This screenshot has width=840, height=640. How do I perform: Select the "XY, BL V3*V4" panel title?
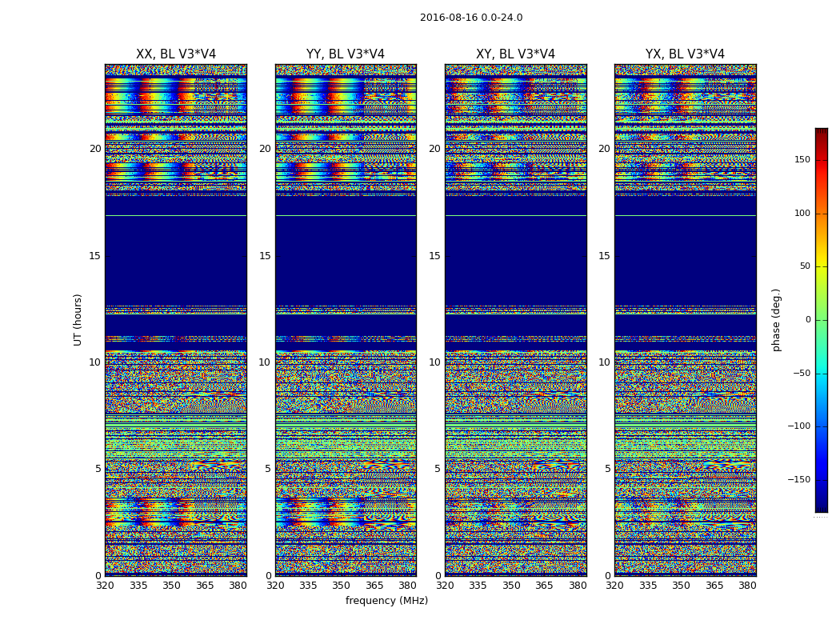pyautogui.click(x=515, y=54)
